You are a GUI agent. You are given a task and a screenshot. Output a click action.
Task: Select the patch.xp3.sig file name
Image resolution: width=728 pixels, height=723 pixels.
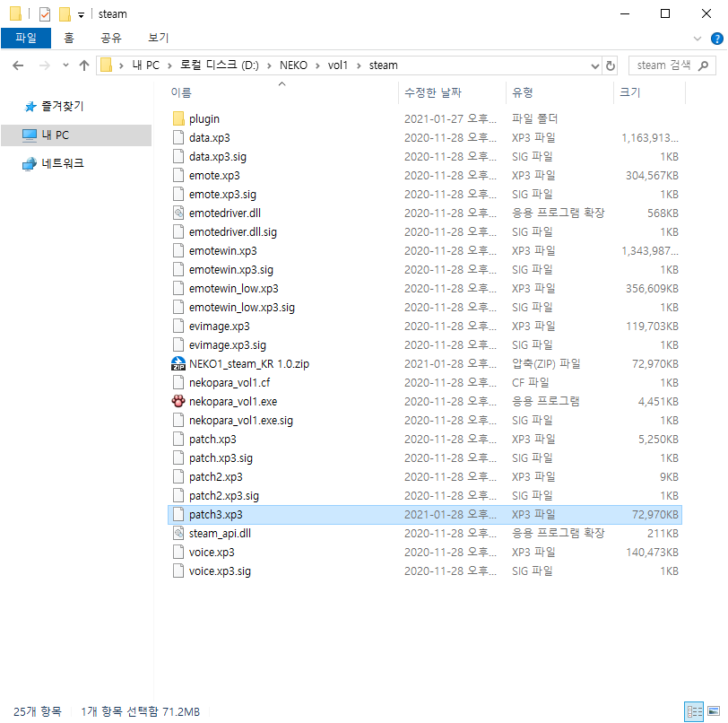tap(221, 457)
